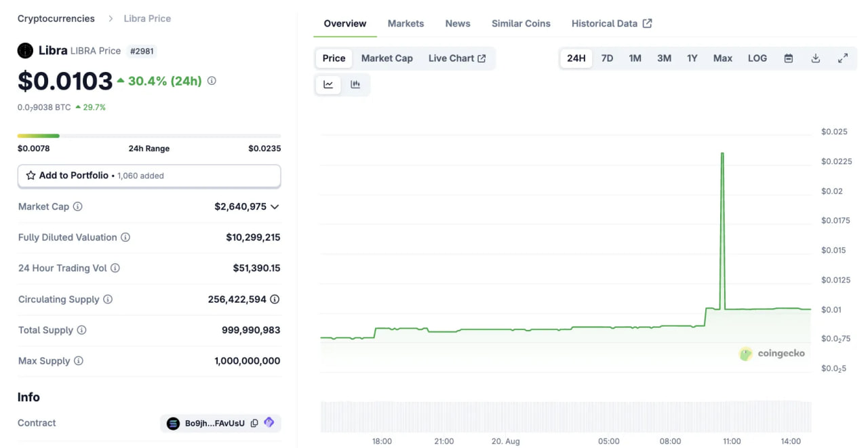Click the Market Cap info icon
The width and height of the screenshot is (868, 448).
[76, 206]
